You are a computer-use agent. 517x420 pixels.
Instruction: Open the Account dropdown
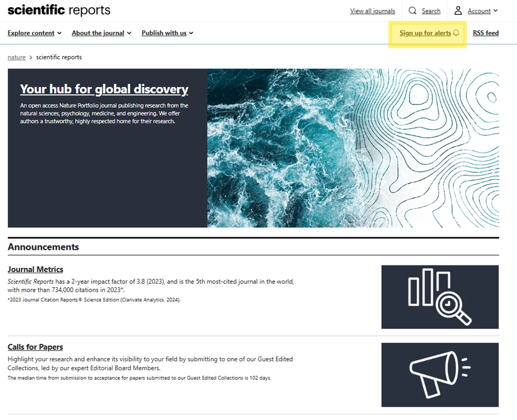click(x=483, y=11)
